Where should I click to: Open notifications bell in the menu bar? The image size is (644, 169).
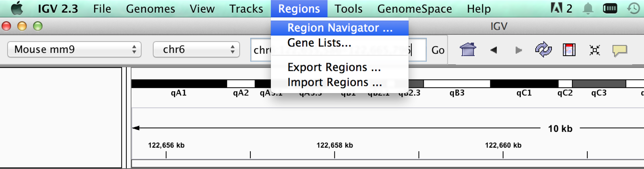[x=588, y=8]
